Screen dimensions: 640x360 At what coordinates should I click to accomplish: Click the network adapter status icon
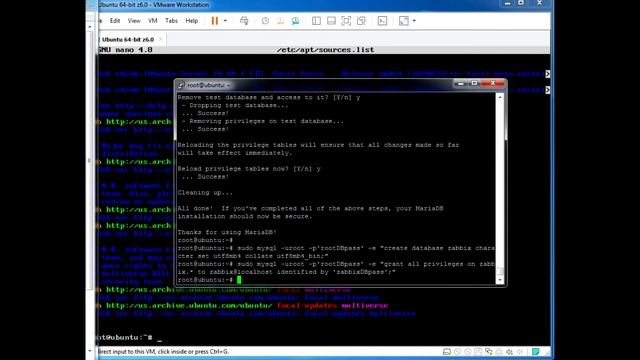pos(489,351)
